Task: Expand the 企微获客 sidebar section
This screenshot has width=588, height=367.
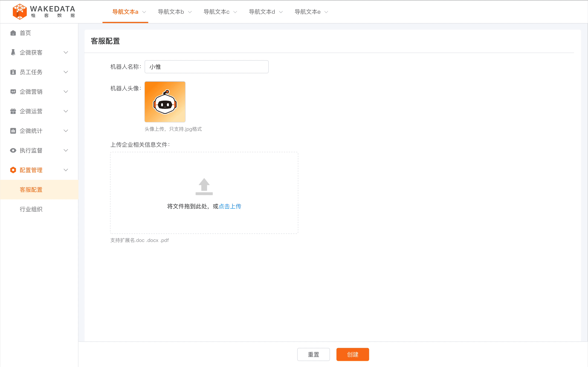Action: [66, 52]
